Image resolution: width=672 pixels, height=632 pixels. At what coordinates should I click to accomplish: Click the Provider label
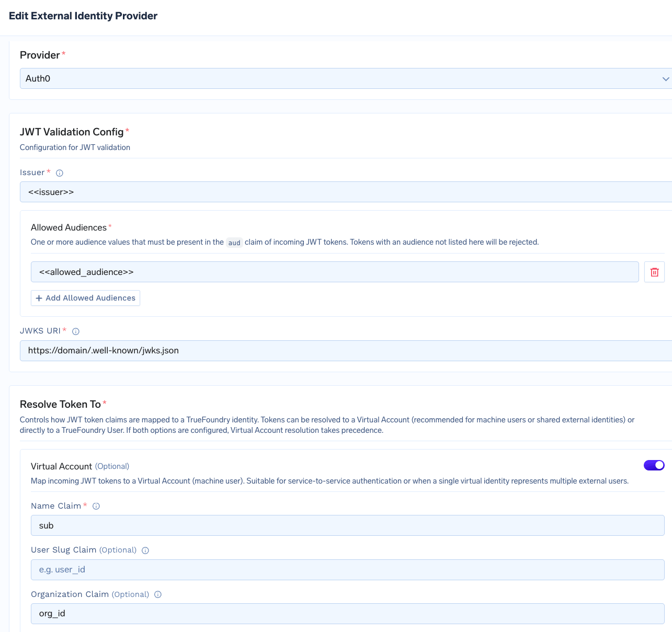point(40,55)
